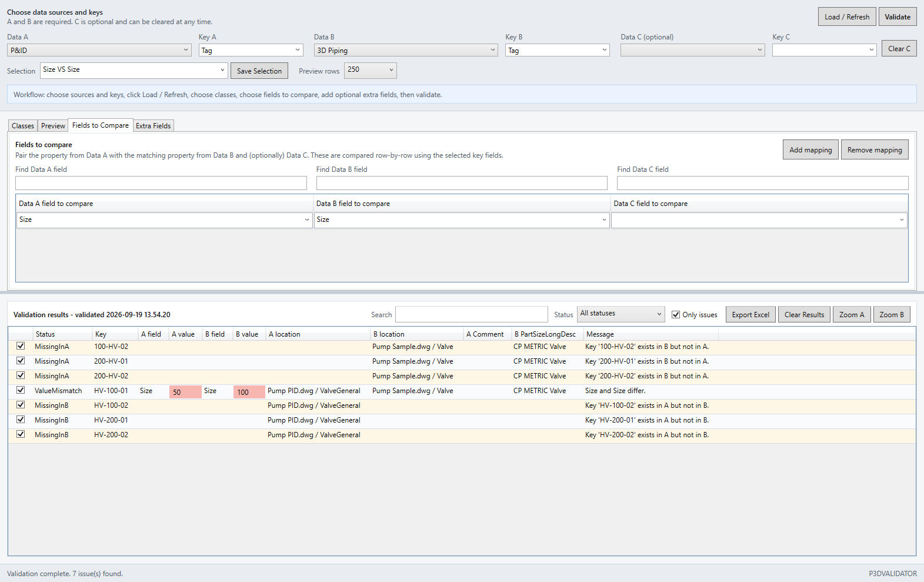This screenshot has height=582, width=924.
Task: Expand the Data C optional dropdown
Action: point(693,50)
